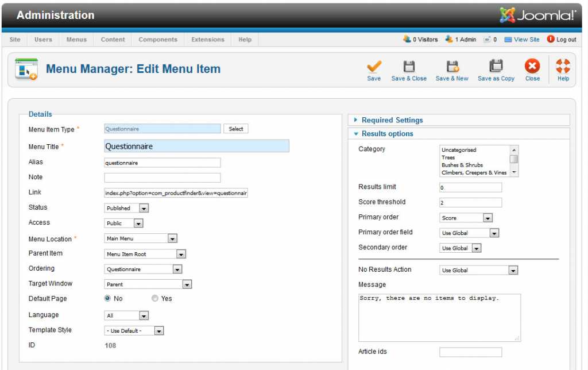The width and height of the screenshot is (588, 370).
Task: Click the Save as Copy icon
Action: [x=496, y=66]
